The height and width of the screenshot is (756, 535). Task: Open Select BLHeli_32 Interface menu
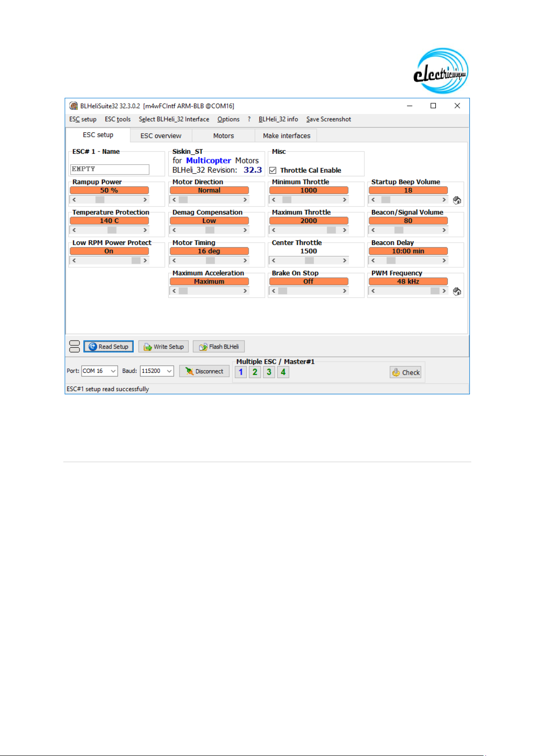tap(174, 119)
